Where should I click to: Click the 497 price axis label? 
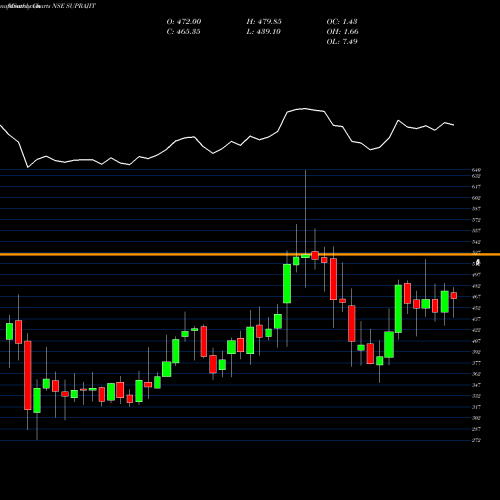click(476, 275)
